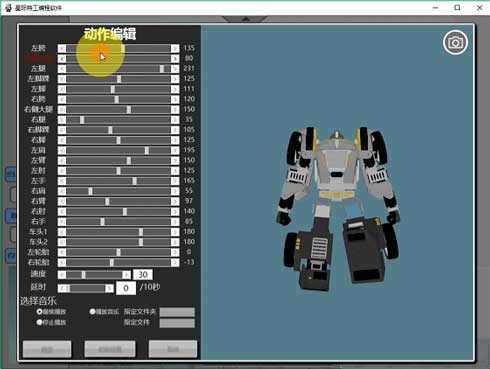490x369 pixels.
Task: Click the red-labeled row slider track at 80
Action: pyautogui.click(x=118, y=59)
